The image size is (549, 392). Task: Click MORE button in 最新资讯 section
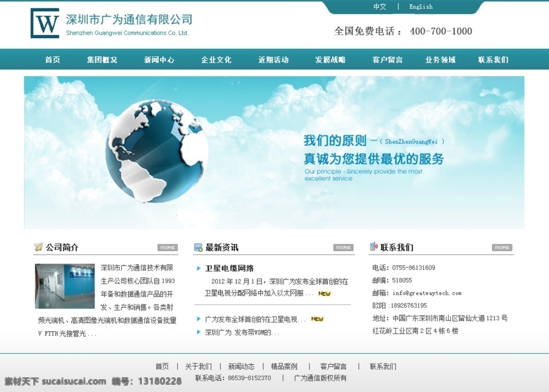tap(343, 247)
